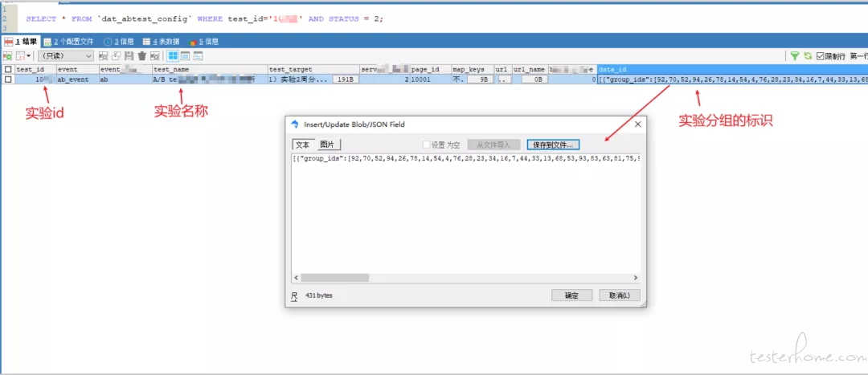
Task: Click the blue icon in dialog title bar
Action: [x=294, y=124]
